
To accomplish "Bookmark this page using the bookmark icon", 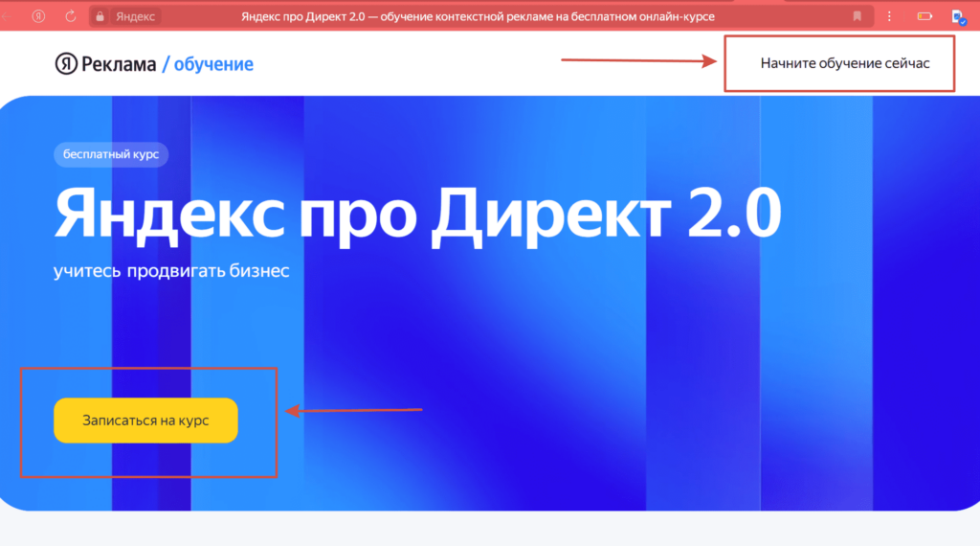I will pyautogui.click(x=857, y=16).
